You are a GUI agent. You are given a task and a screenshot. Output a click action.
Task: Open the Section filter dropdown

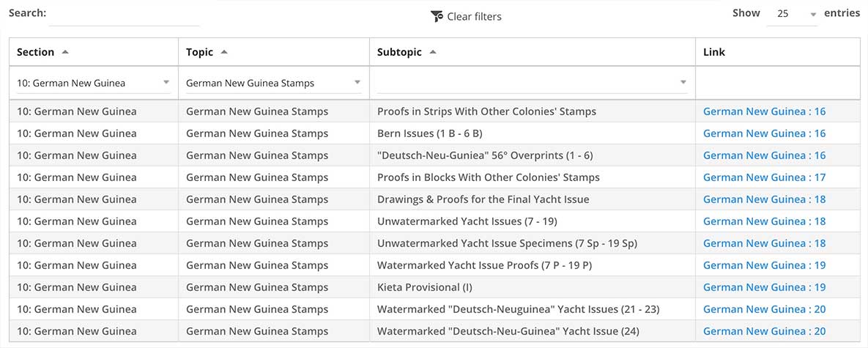click(94, 83)
